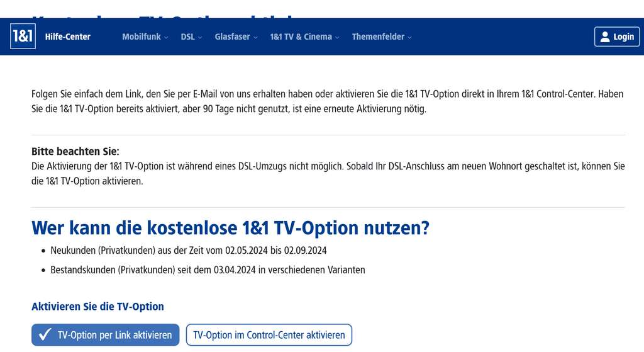Expand the Glasfaser menu
Viewport: 644px width, 352px height.
coord(236,37)
